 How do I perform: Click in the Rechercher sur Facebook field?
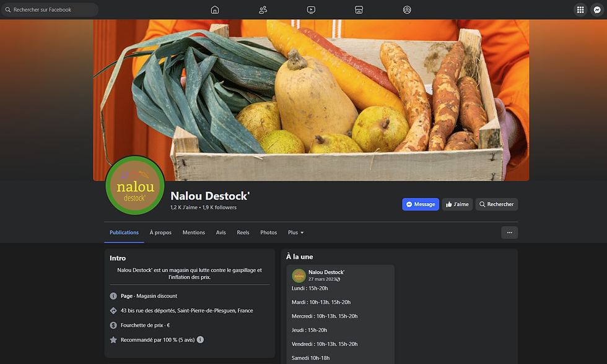[x=50, y=10]
